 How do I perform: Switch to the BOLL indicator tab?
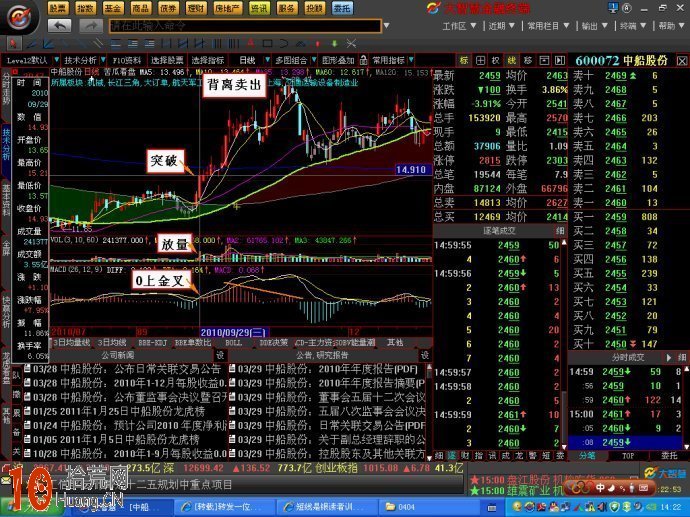coord(233,342)
